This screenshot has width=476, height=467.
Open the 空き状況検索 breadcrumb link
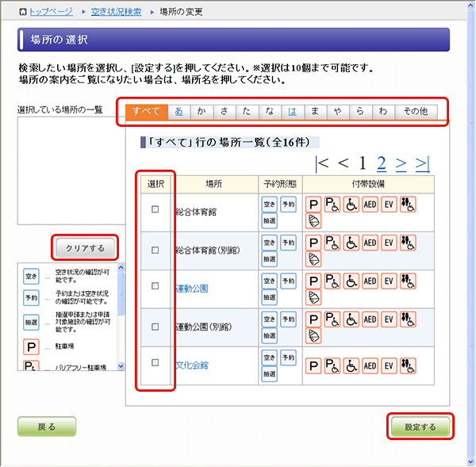pyautogui.click(x=116, y=12)
